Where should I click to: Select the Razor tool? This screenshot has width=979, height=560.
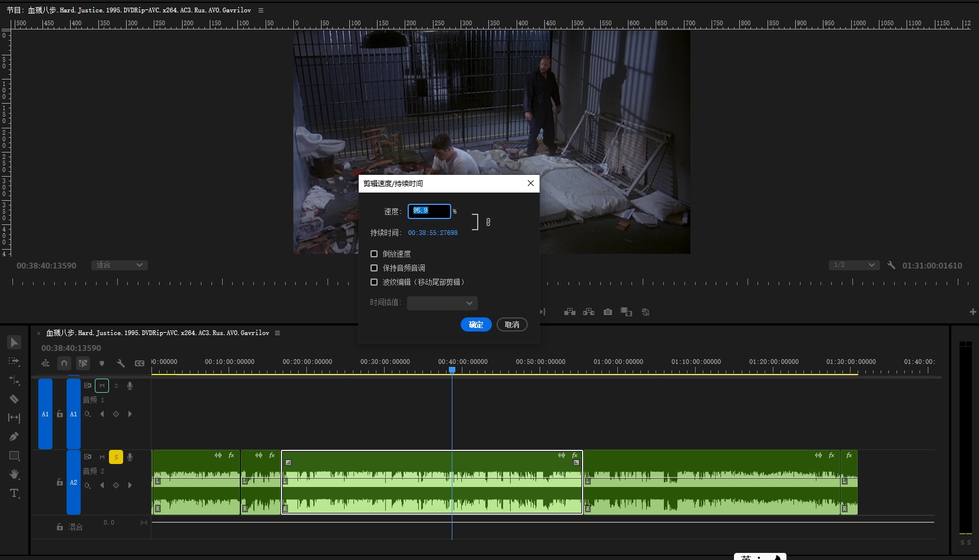(x=14, y=399)
